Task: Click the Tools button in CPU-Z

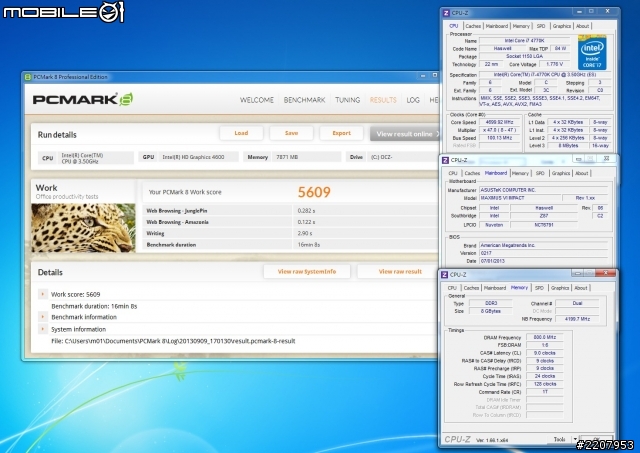Action: 559,439
